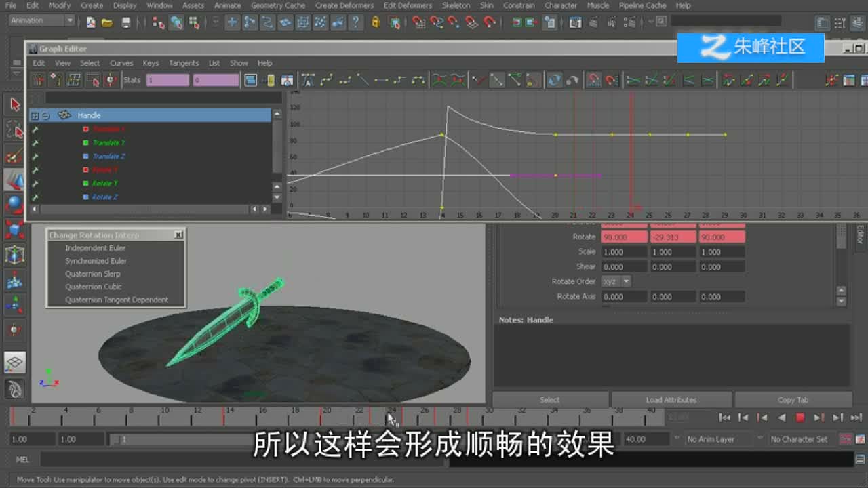Toggle pin on Translate Y channel
Image resolution: width=868 pixels, height=488 pixels.
35,143
